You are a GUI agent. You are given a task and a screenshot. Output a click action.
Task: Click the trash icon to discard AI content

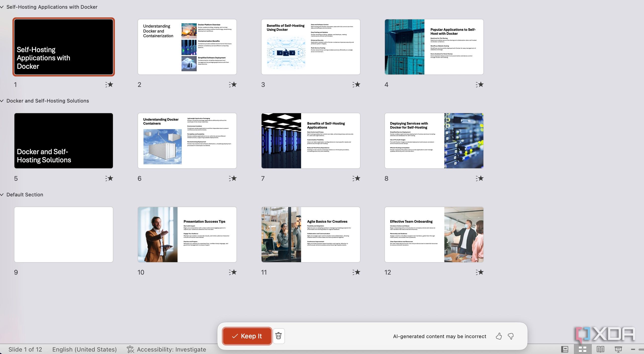(x=278, y=336)
